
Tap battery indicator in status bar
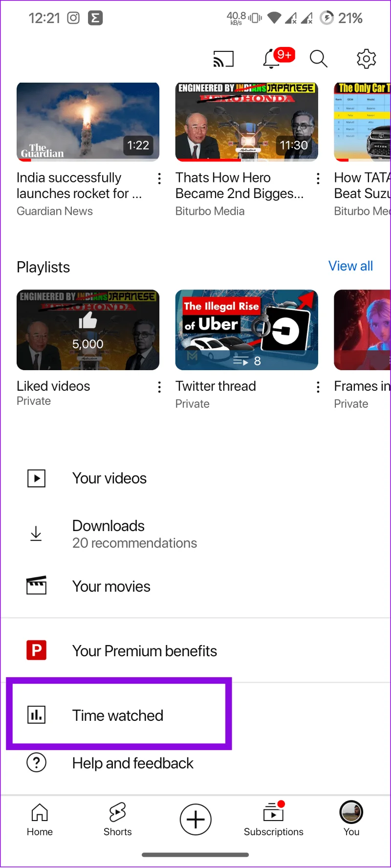pyautogui.click(x=341, y=18)
